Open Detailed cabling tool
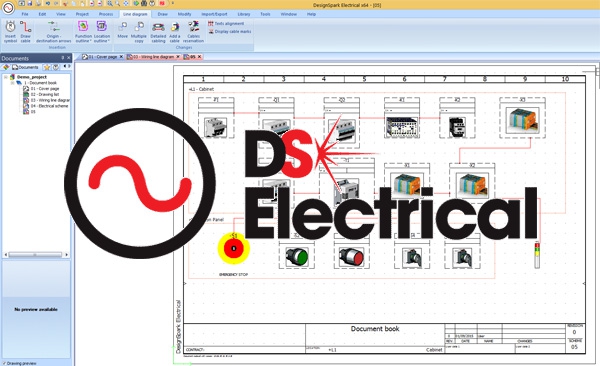This screenshot has height=366, width=600. (x=158, y=32)
